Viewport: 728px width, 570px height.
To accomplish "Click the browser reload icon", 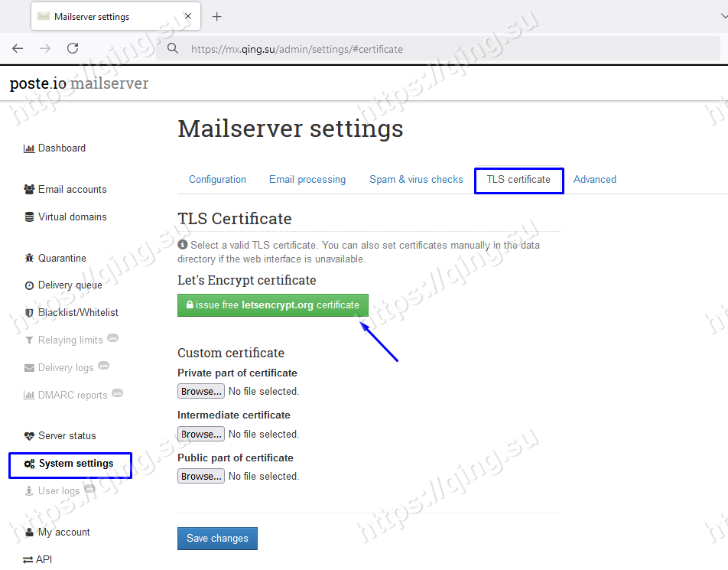I will [73, 48].
